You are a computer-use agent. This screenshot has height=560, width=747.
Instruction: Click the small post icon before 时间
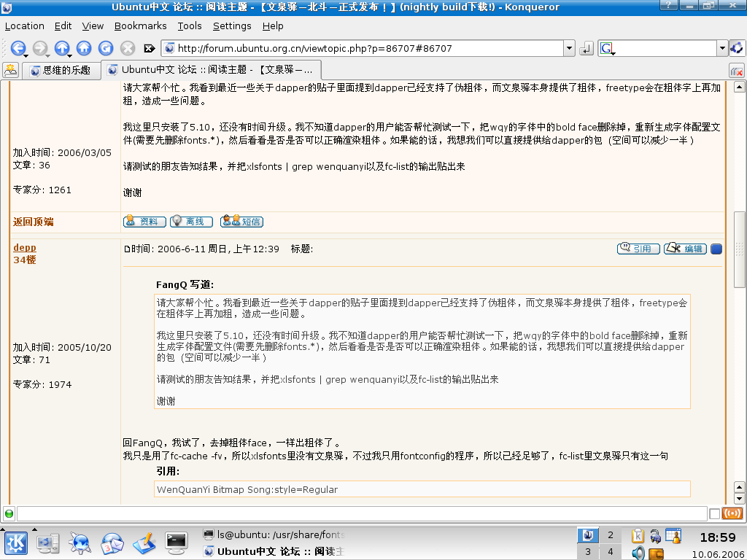pos(127,249)
